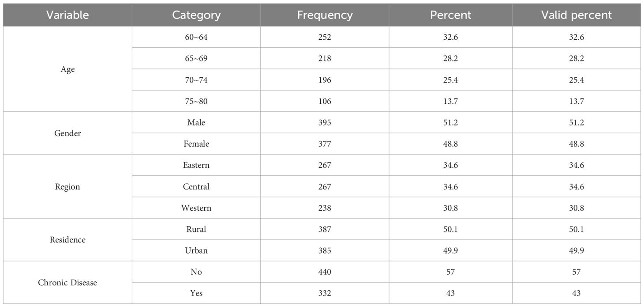Select the Rural category cell
Screen dimensions: 644x307
click(196, 229)
